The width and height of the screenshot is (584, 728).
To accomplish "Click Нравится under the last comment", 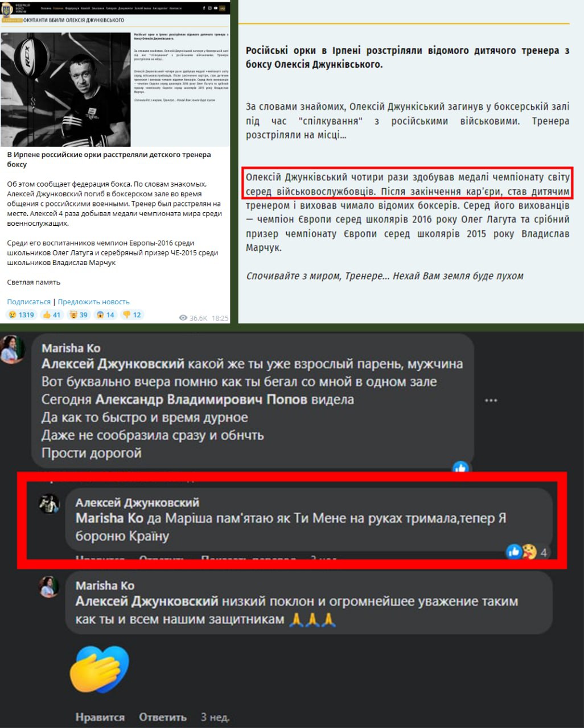I will [x=100, y=717].
